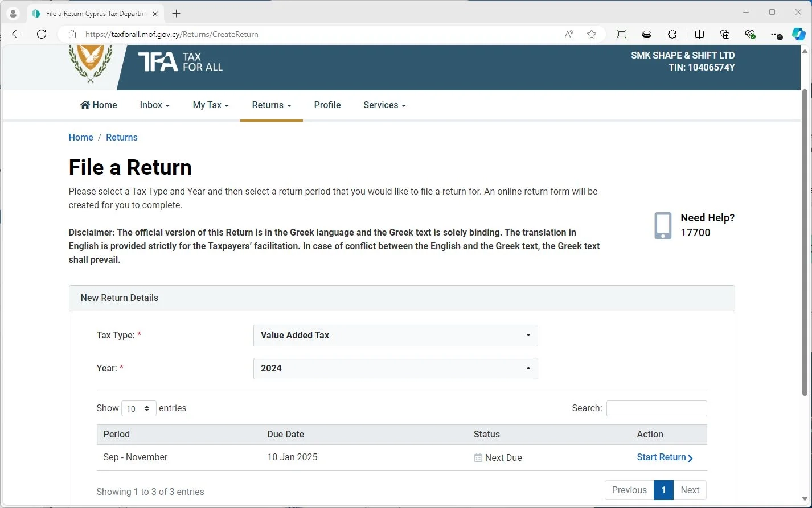812x508 pixels.
Task: Click the Need Help phone icon
Action: coord(662,225)
